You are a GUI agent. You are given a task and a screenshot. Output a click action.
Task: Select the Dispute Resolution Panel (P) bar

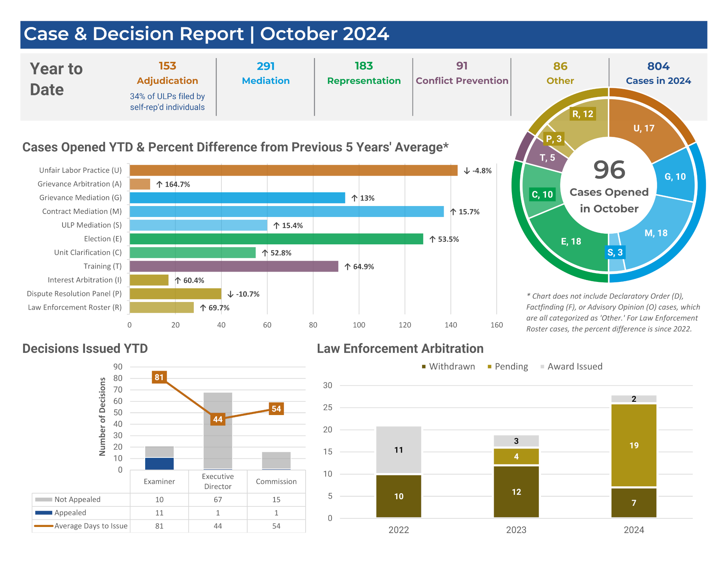coord(176,294)
